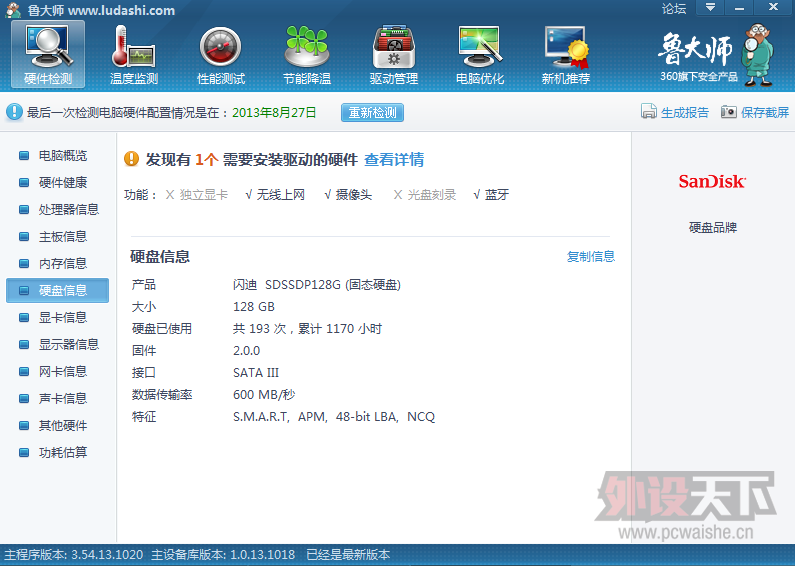Click the 重新检测 re-detect button
795x566 pixels.
372,113
